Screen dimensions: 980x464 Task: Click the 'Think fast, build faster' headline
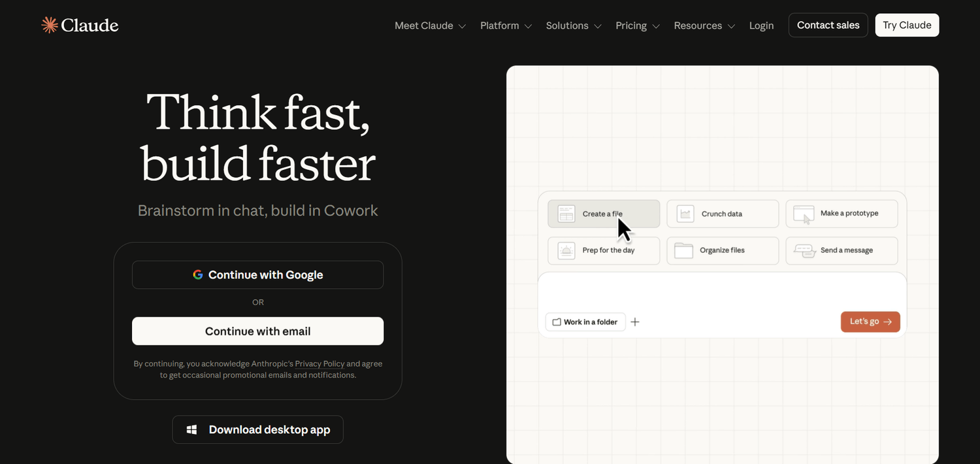coord(258,138)
